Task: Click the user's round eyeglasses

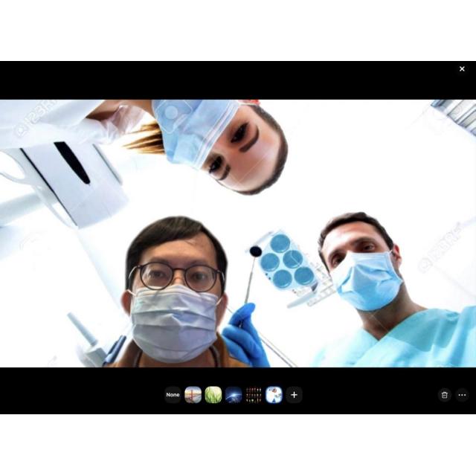Action: coord(176,277)
